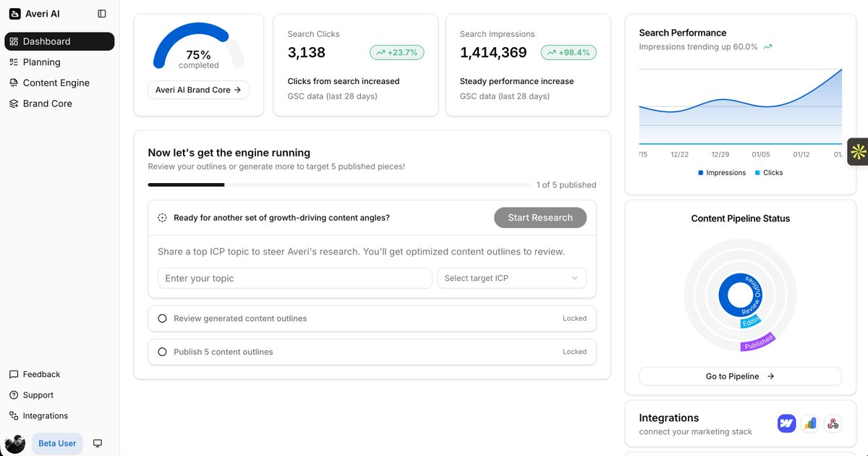Viewport: 868px width, 456px height.
Task: Click the Google Analytics integration icon
Action: tap(809, 423)
